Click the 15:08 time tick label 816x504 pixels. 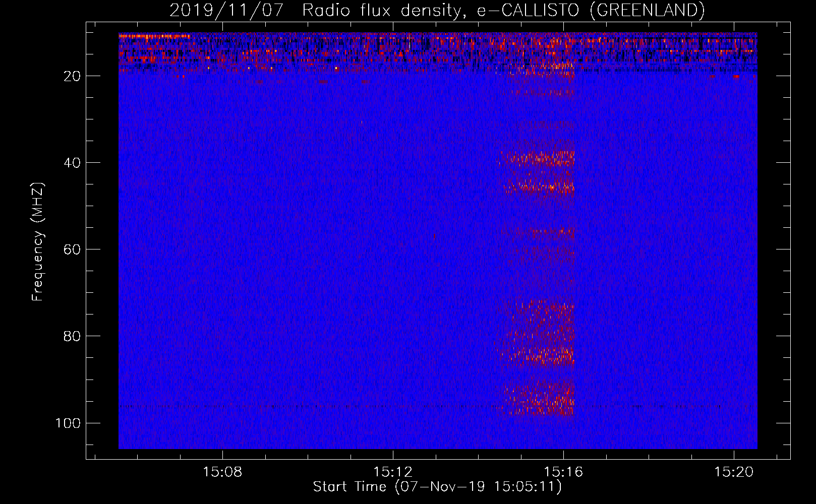point(222,472)
